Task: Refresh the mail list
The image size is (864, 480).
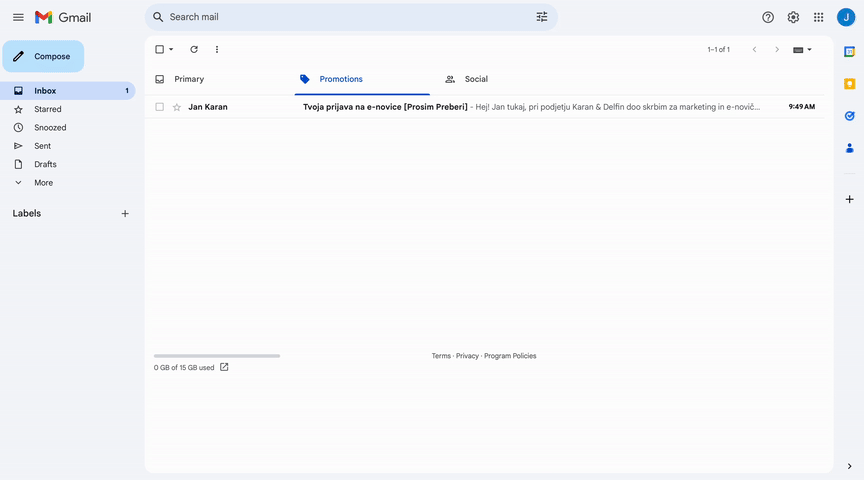Action: click(194, 50)
